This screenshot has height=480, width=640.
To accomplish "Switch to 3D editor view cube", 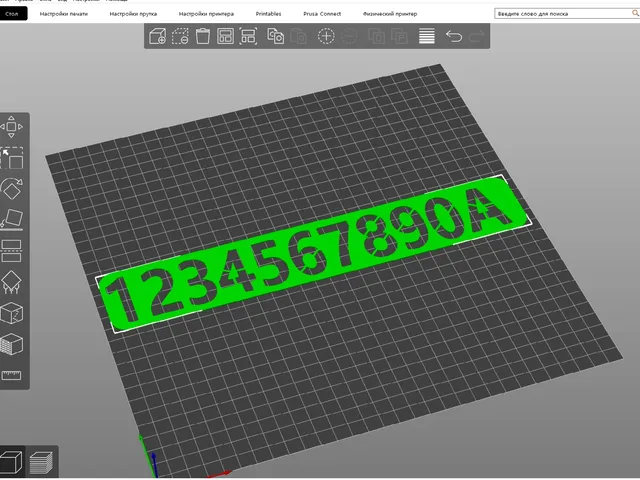I will tap(11, 462).
